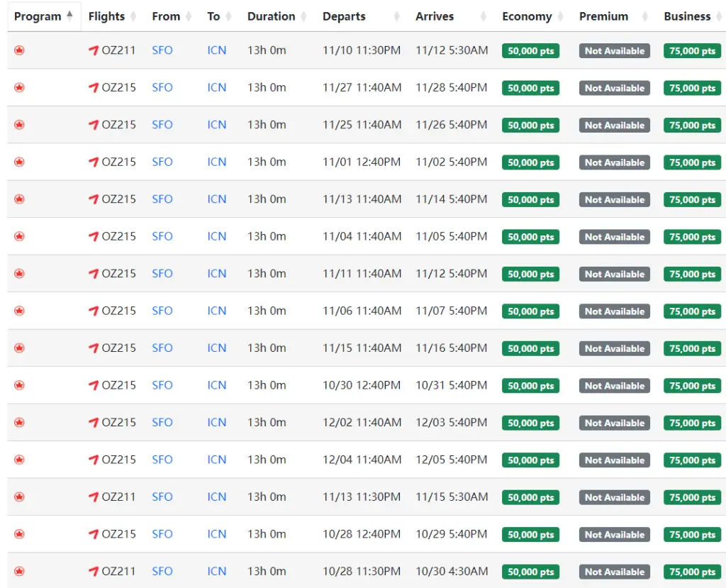Select 75,000 pts Business for the 11/06 departure

pyautogui.click(x=692, y=311)
